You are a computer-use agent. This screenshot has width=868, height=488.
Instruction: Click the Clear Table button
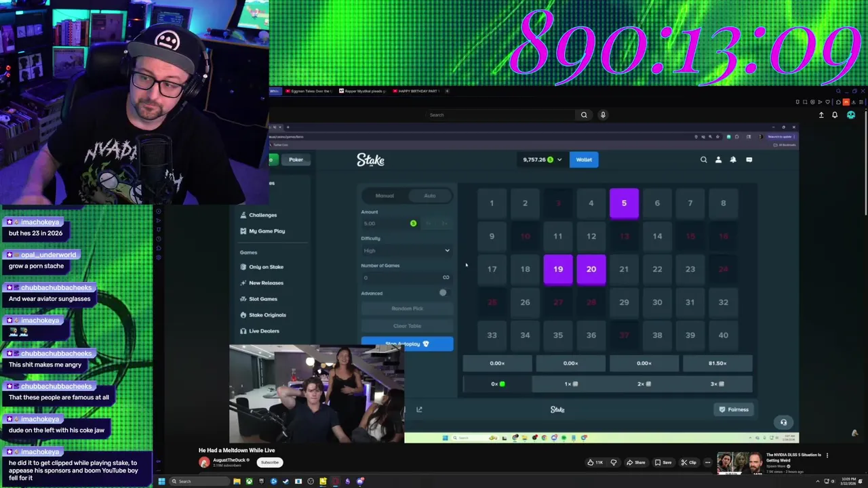click(407, 326)
